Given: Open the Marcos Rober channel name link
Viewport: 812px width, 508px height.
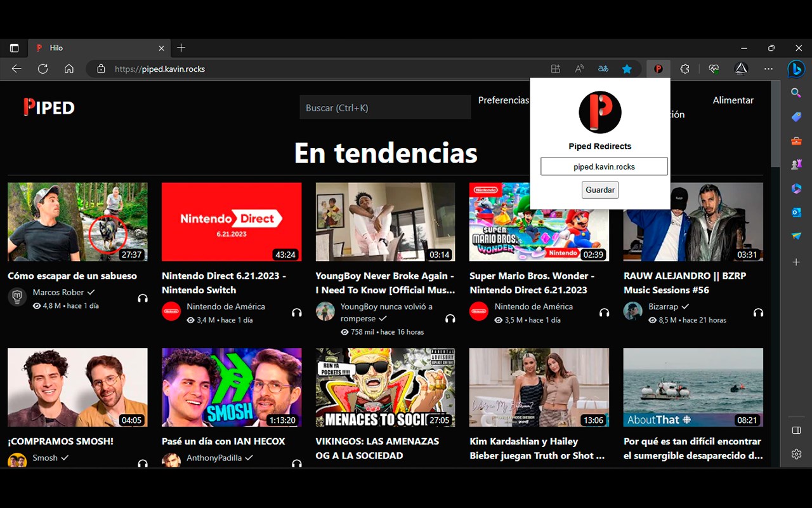Looking at the screenshot, I should pos(58,292).
